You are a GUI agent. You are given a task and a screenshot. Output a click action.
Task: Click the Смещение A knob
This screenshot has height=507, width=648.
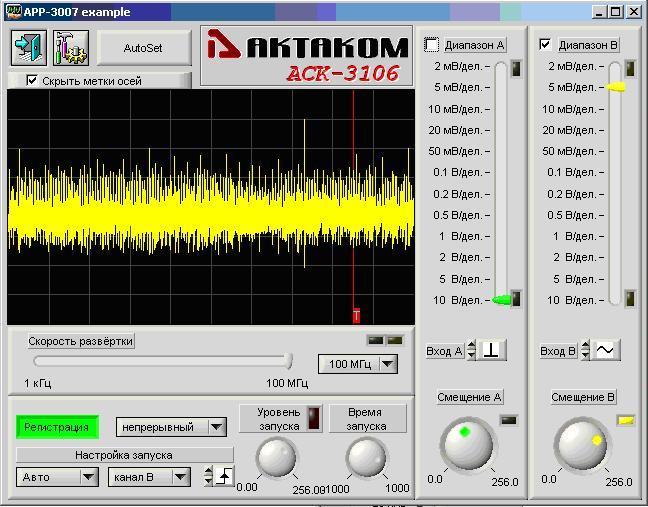(x=467, y=444)
